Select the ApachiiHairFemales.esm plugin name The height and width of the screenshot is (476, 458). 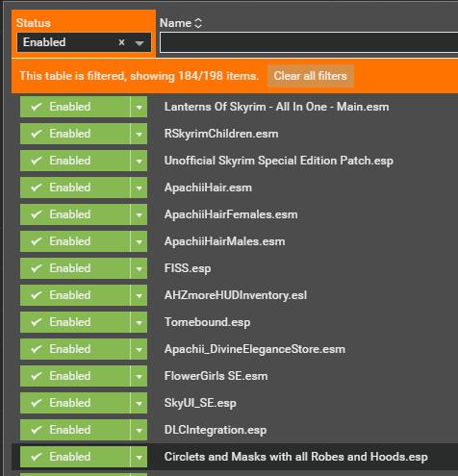(231, 214)
